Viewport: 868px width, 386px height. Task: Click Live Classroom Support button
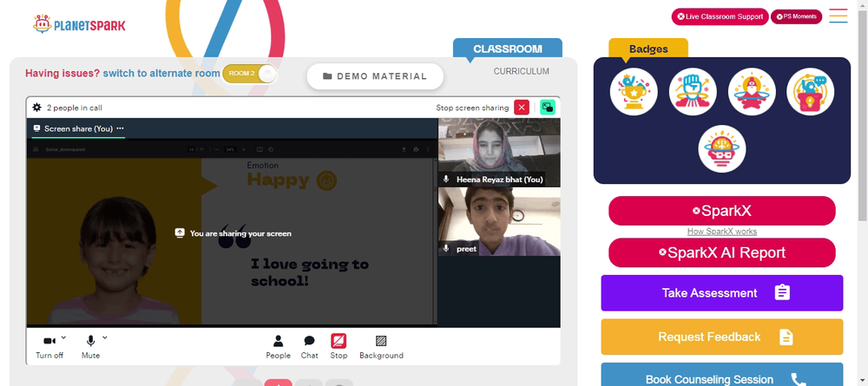720,16
